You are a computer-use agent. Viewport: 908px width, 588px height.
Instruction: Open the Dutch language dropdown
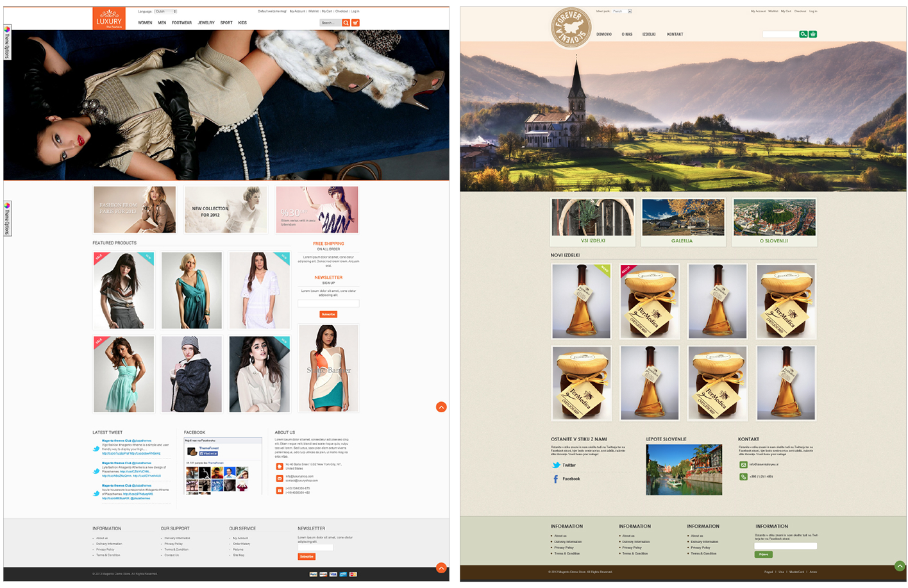pyautogui.click(x=165, y=12)
